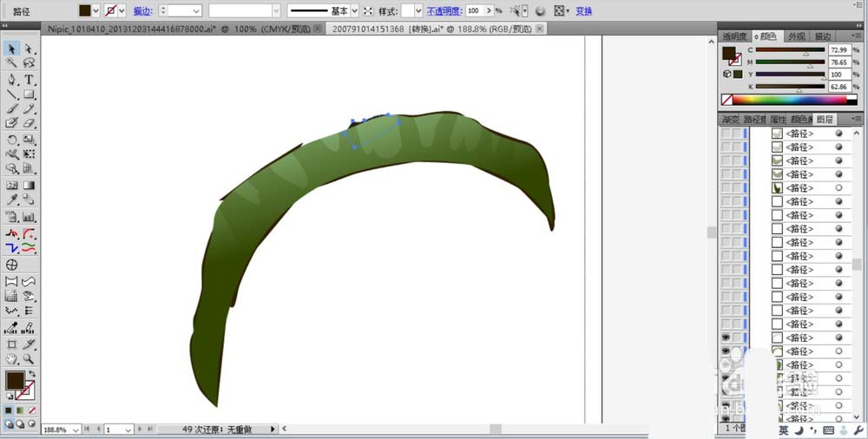The image size is (868, 439).
Task: Select the Type tool
Action: 29,80
